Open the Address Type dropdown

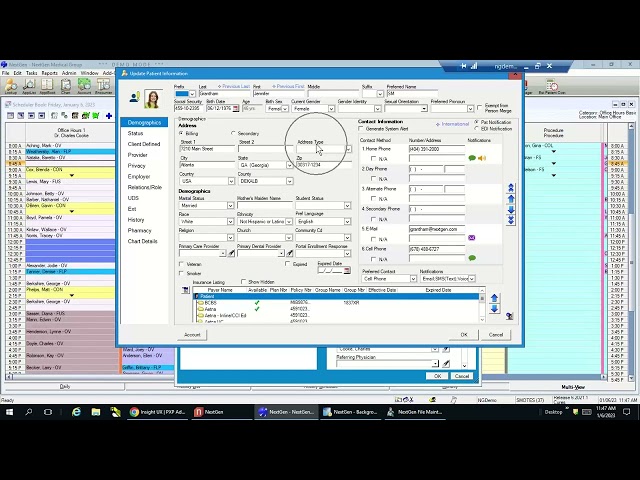tap(348, 149)
